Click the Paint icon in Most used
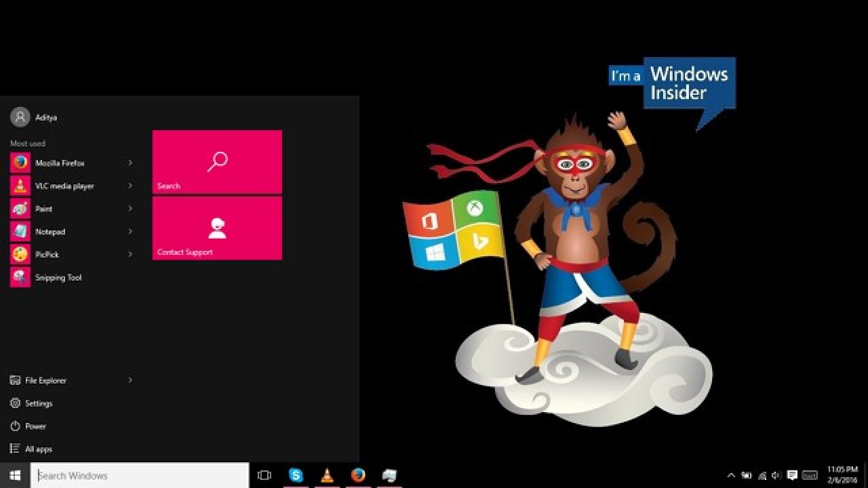This screenshot has width=868, height=488. pos(20,209)
